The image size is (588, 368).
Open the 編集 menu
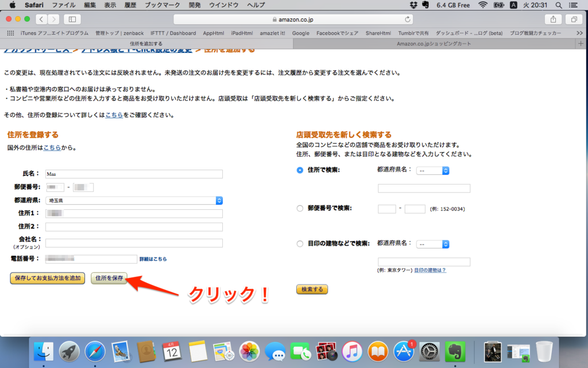[x=90, y=5]
